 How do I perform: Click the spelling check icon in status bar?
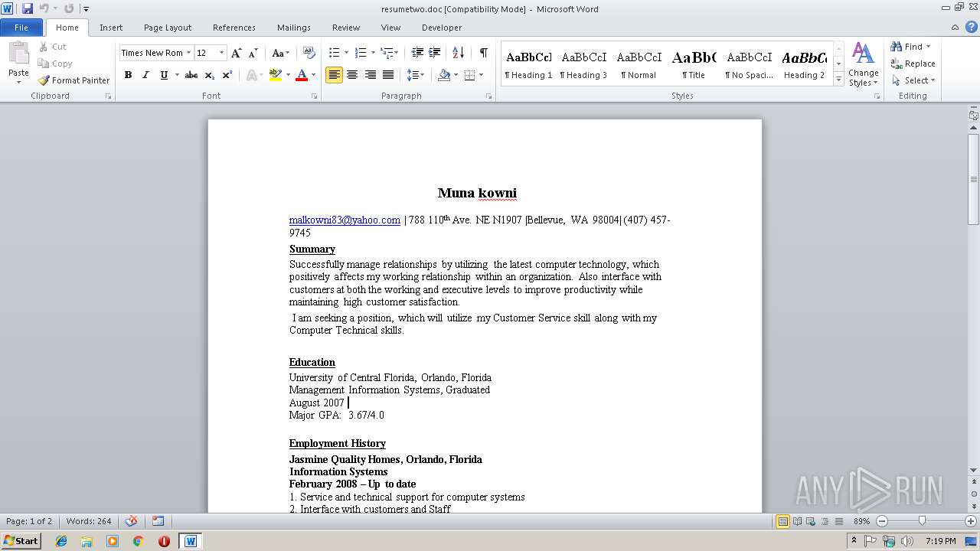coord(132,521)
